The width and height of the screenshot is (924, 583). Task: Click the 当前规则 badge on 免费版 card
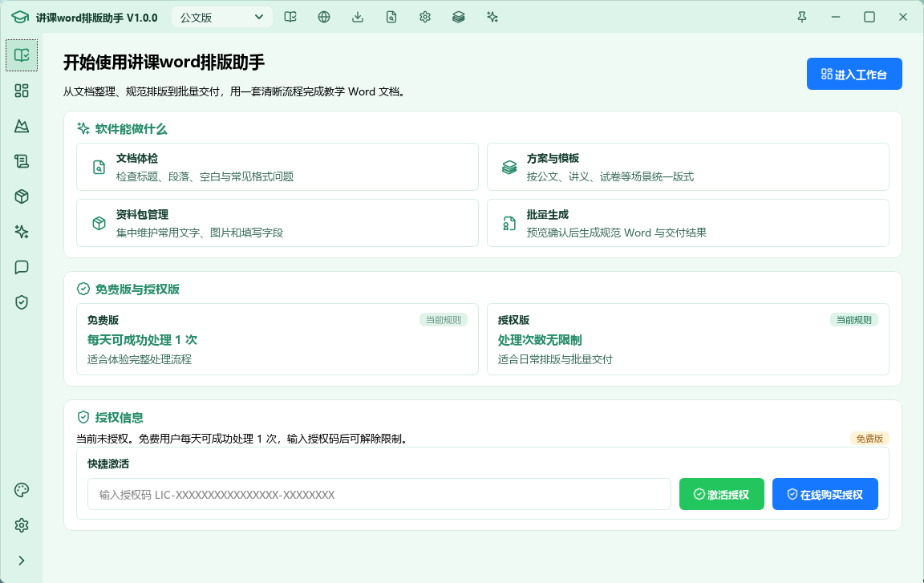tap(444, 320)
